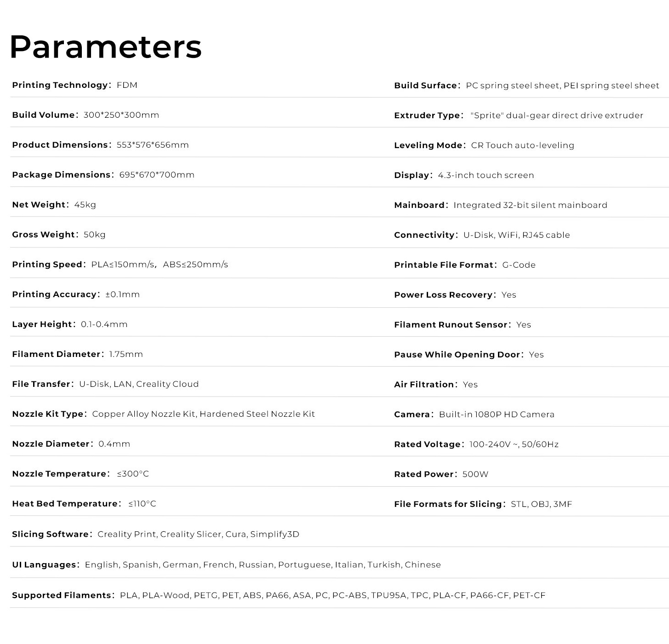Click the Package Dimensions 695*670*700mm value
The height and width of the screenshot is (644, 669).
click(x=156, y=175)
